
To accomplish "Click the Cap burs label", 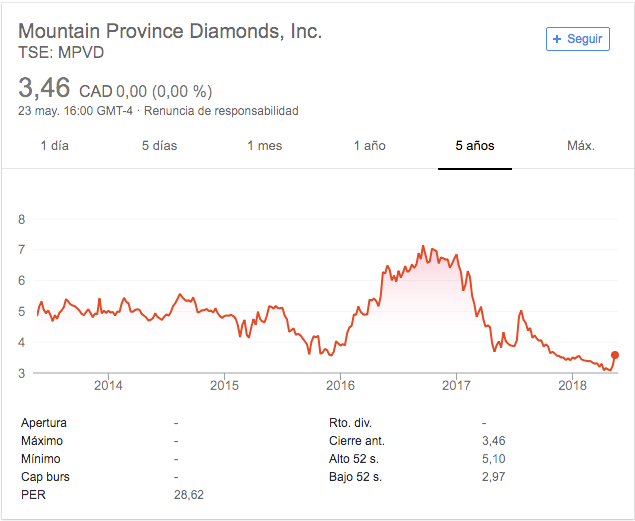I will (45, 477).
